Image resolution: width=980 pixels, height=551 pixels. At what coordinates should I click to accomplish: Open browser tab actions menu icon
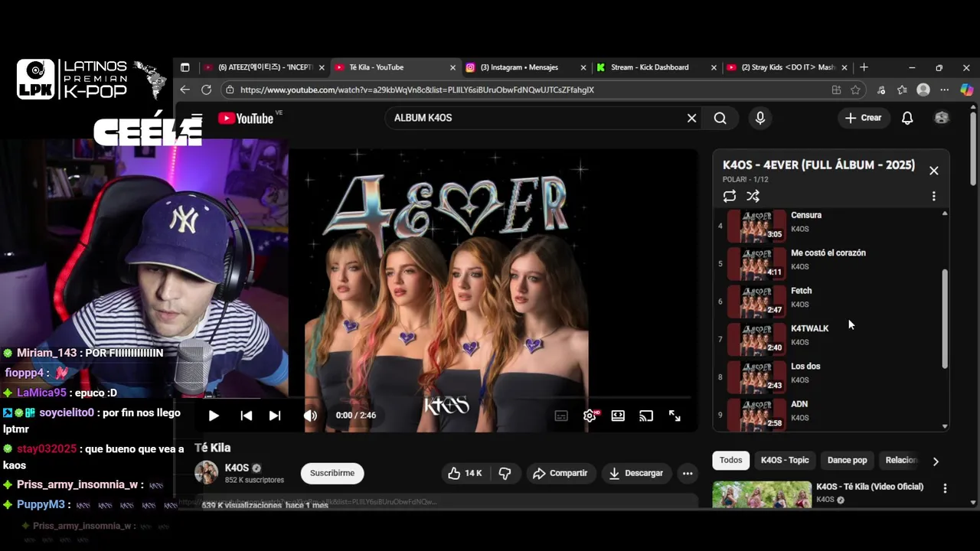pos(185,67)
